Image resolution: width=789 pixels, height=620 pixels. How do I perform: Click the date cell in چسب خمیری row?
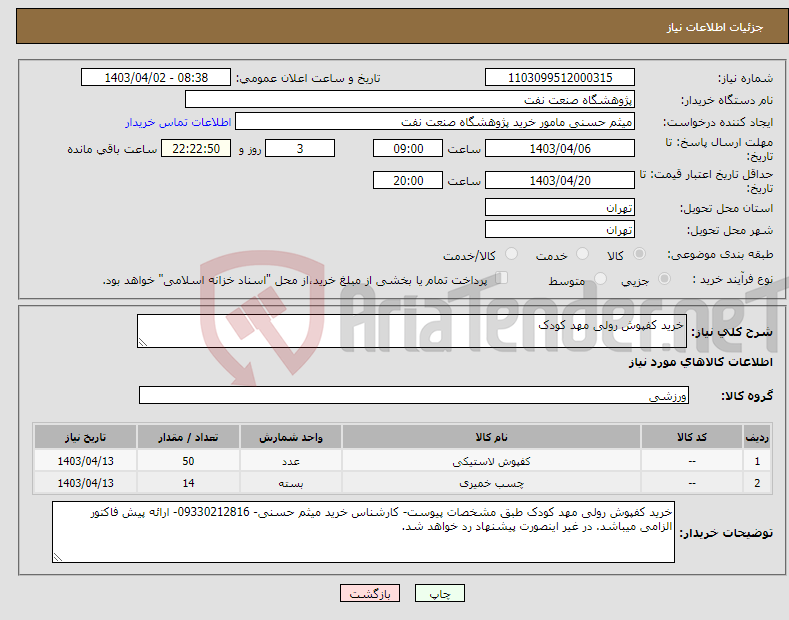pos(86,483)
